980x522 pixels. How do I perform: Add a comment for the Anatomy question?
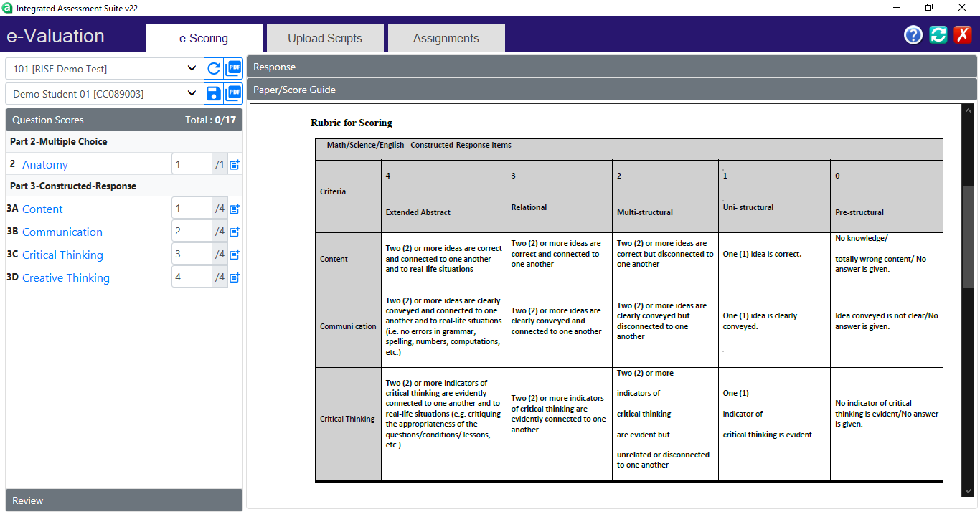(x=235, y=165)
